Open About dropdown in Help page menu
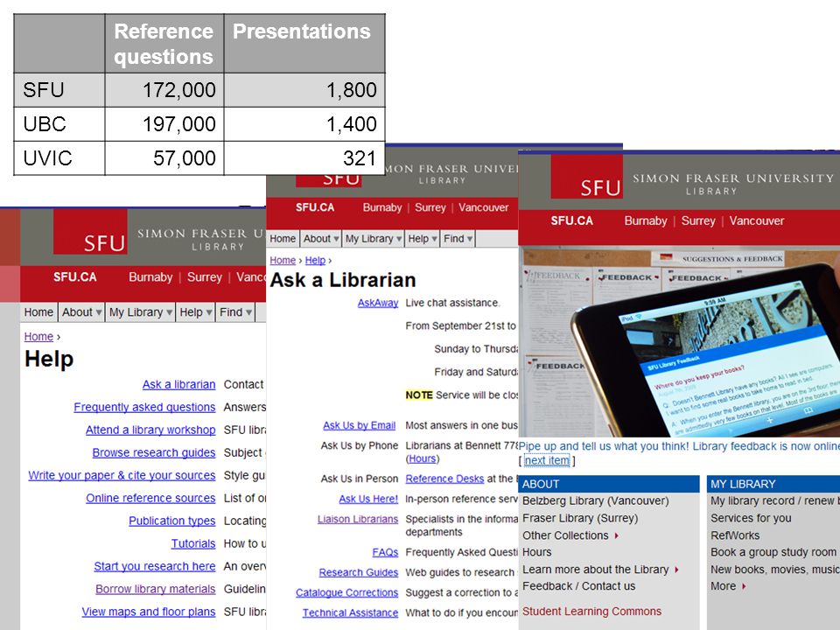The image size is (840, 630). click(x=81, y=311)
